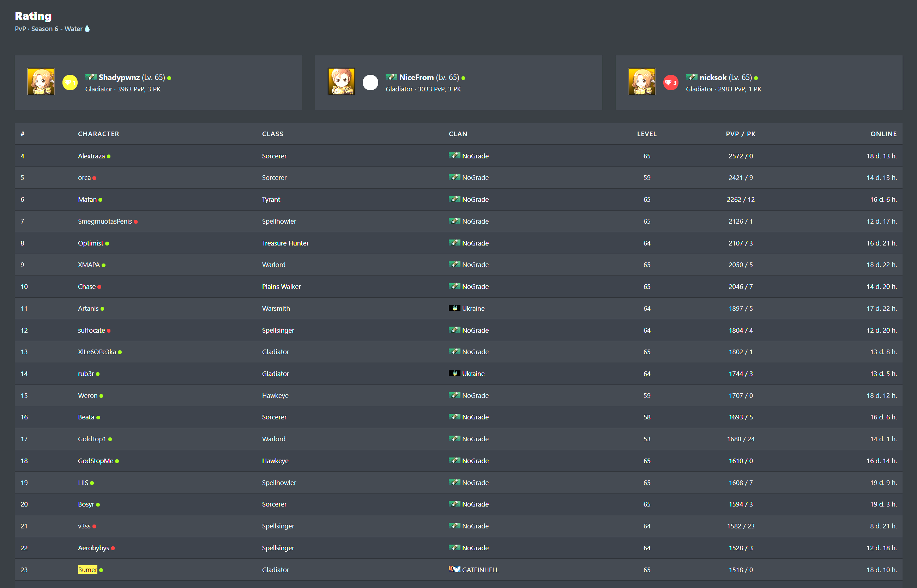Click the Ukraine clan crest in Artanis row
The width and height of the screenshot is (917, 588).
pyautogui.click(x=454, y=308)
